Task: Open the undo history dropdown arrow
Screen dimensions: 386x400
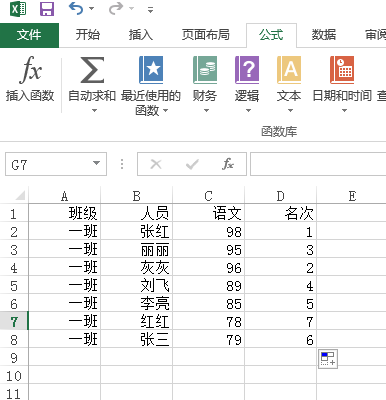Action: tap(91, 9)
